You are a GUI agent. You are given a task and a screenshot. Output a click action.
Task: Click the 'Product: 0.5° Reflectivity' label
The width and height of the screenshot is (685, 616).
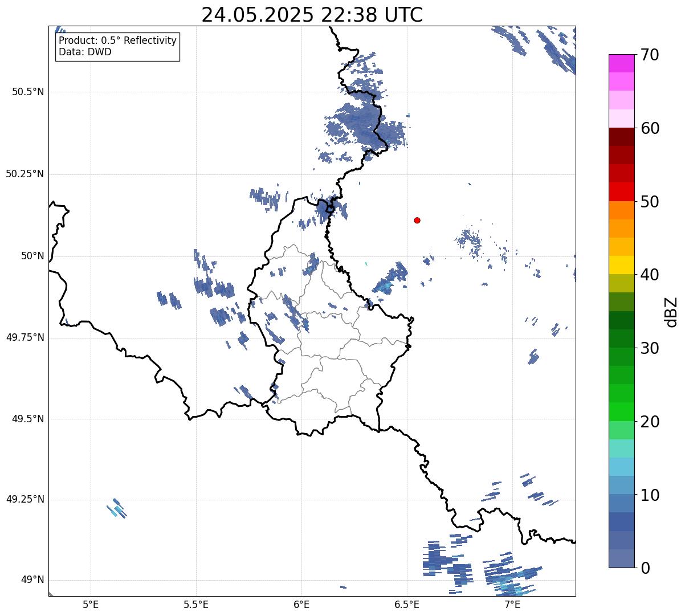pos(117,41)
